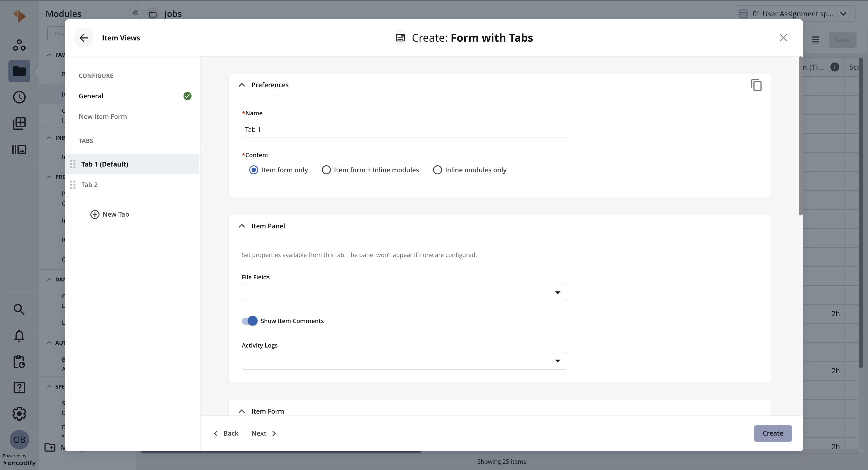Click the Name input field with Tab 1
868x470 pixels.
tap(404, 129)
